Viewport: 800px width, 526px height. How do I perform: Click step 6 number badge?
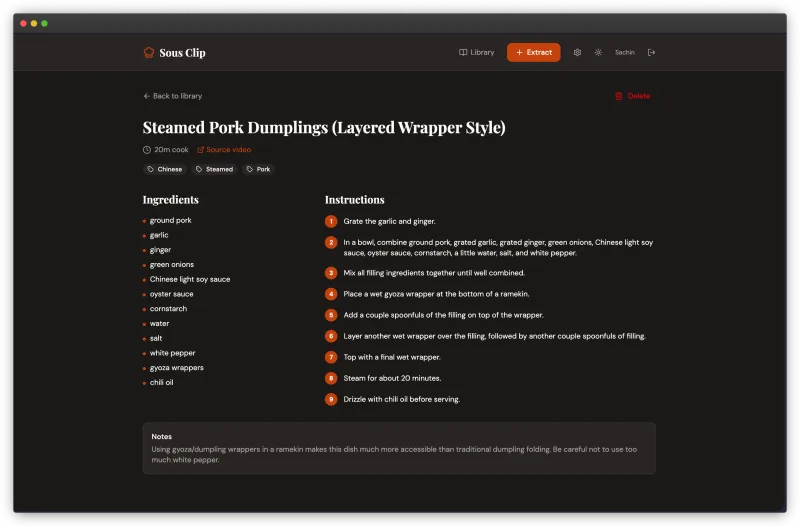point(331,336)
